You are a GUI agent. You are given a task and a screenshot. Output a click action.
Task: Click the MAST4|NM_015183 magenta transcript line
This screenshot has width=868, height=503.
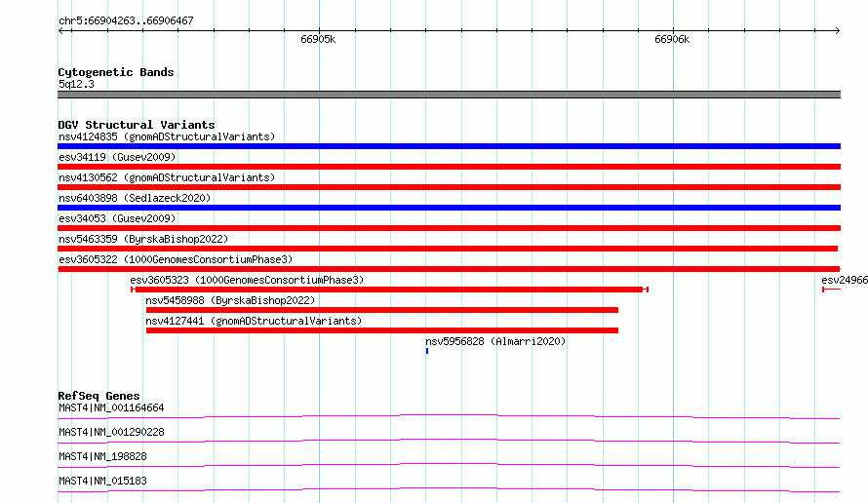click(449, 489)
